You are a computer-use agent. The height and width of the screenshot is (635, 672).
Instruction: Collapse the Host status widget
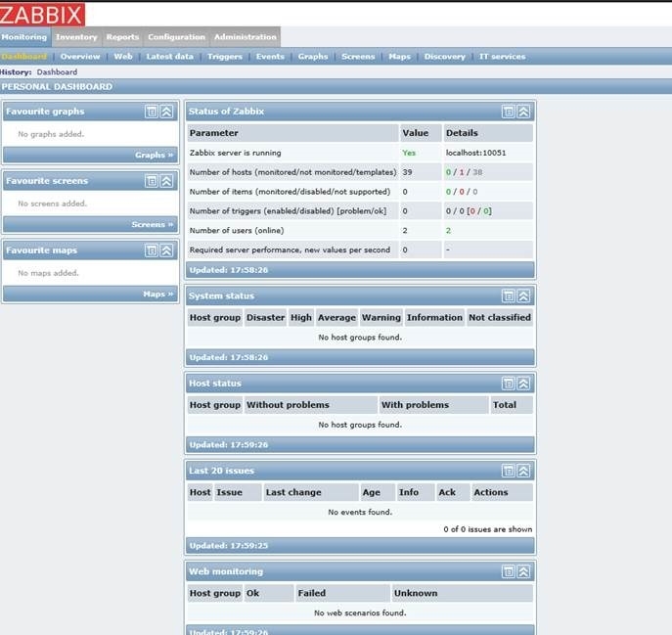(523, 384)
